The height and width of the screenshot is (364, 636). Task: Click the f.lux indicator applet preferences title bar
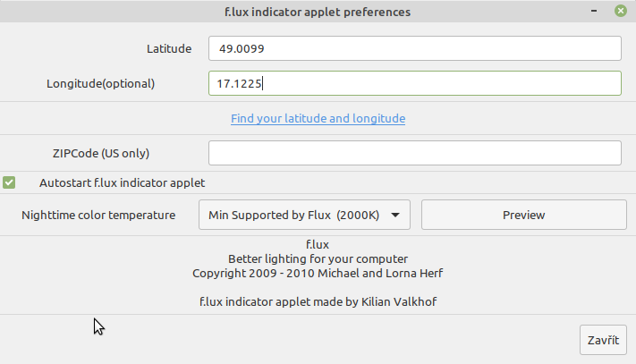pyautogui.click(x=318, y=12)
